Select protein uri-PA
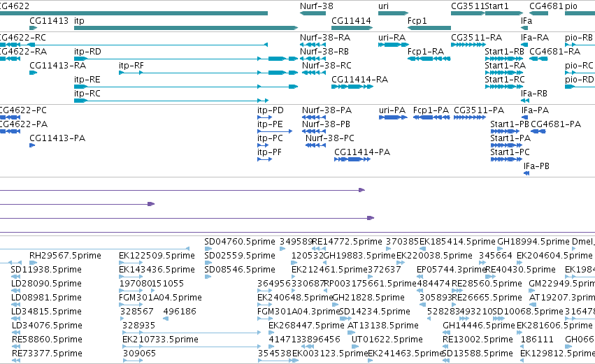 tap(392, 110)
